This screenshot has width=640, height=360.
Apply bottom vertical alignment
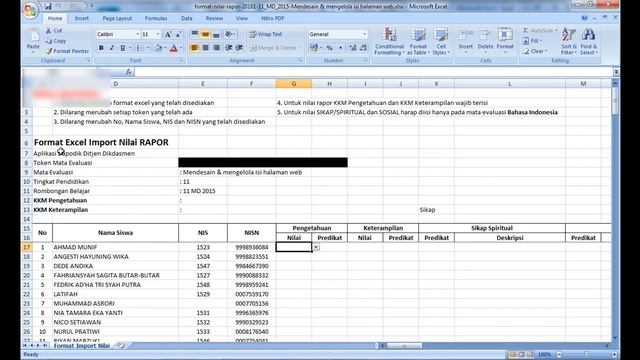click(216, 34)
